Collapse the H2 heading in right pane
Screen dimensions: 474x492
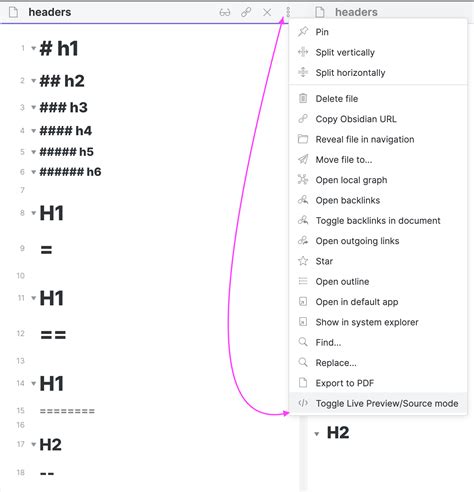[x=317, y=434]
